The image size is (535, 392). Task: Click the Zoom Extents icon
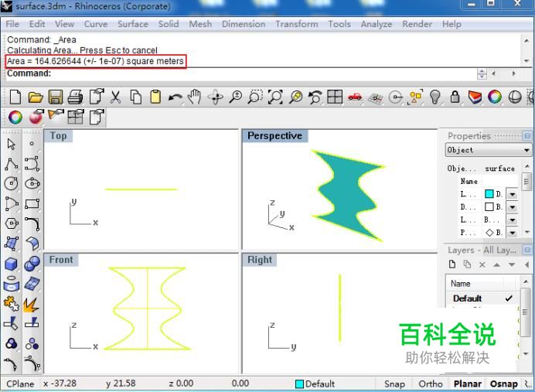(275, 97)
